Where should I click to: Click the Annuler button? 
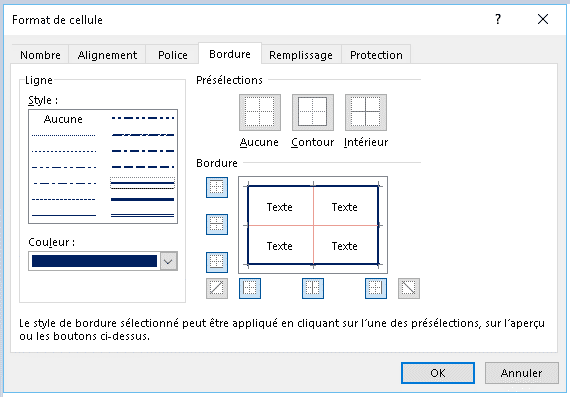pyautogui.click(x=521, y=373)
